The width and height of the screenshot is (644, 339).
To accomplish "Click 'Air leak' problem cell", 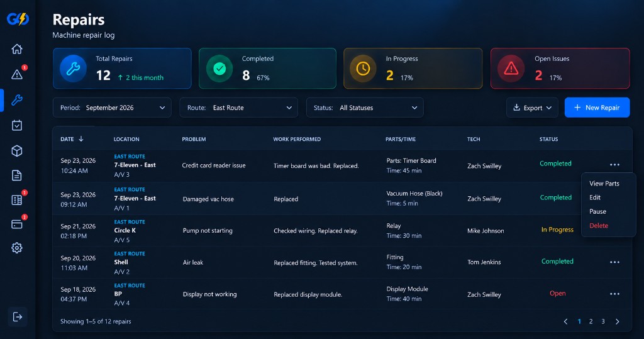I will pos(193,262).
